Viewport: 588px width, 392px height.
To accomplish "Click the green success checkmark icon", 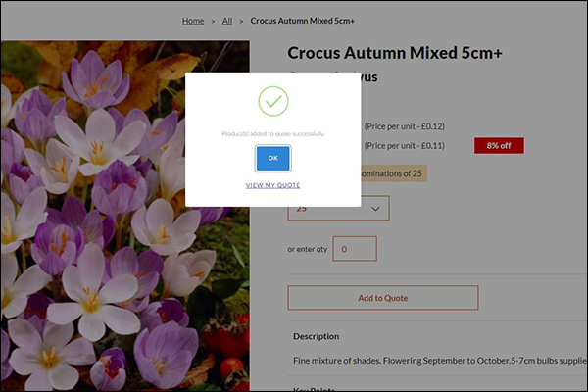I will tap(272, 101).
